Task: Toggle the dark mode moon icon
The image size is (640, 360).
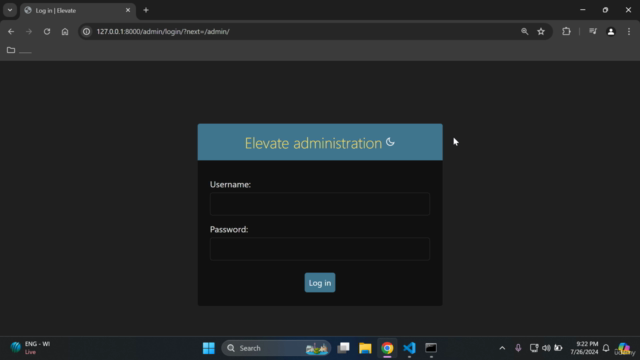Action: click(x=390, y=142)
